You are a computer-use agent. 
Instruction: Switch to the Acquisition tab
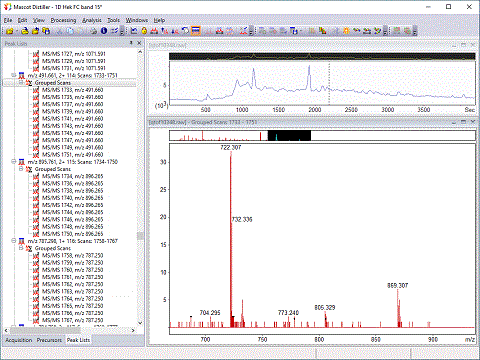click(19, 340)
